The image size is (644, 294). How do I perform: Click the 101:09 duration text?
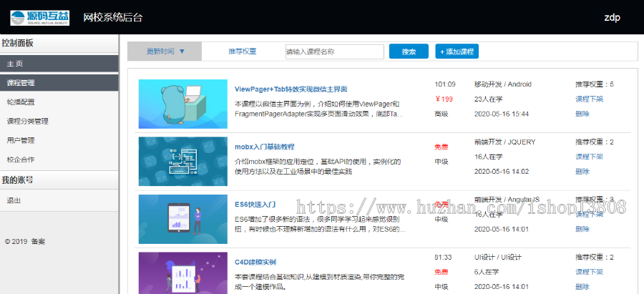pyautogui.click(x=445, y=84)
